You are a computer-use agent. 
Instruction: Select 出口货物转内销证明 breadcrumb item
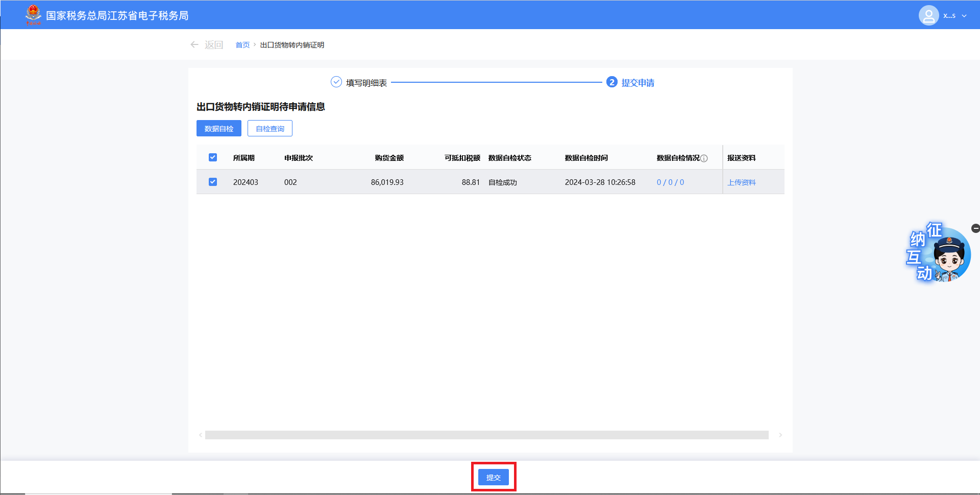pos(292,45)
